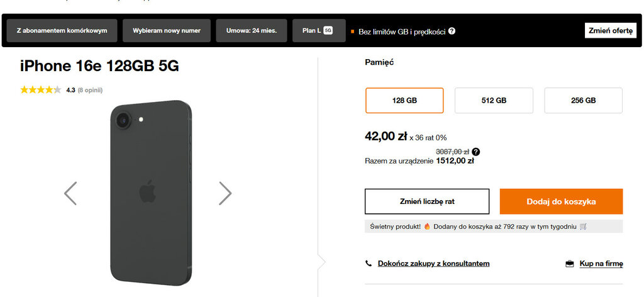Follow 'Dokończ zakupy z konsultantem' link

click(433, 264)
